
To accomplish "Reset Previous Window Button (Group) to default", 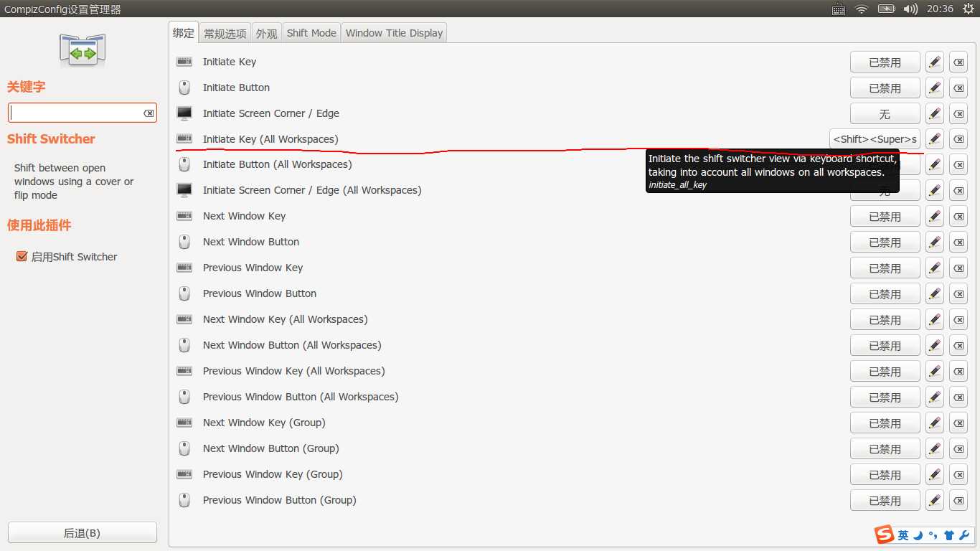I will pos(958,501).
